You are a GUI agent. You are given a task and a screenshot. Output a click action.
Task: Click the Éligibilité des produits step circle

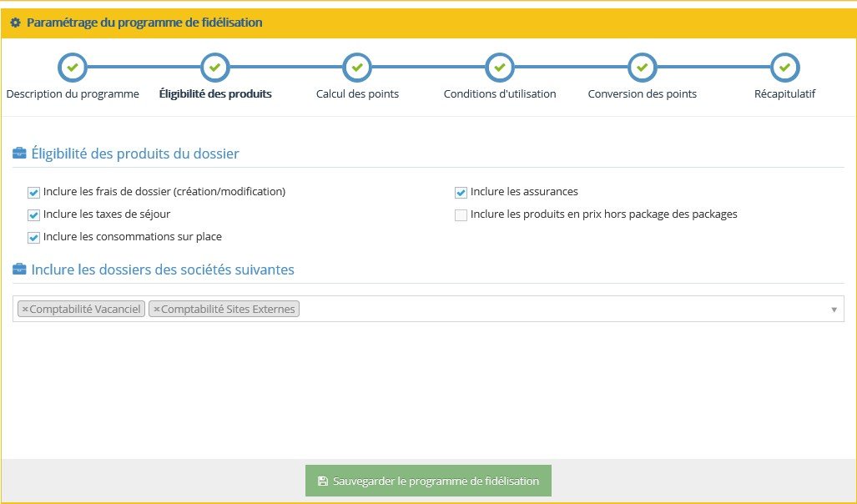coord(215,67)
